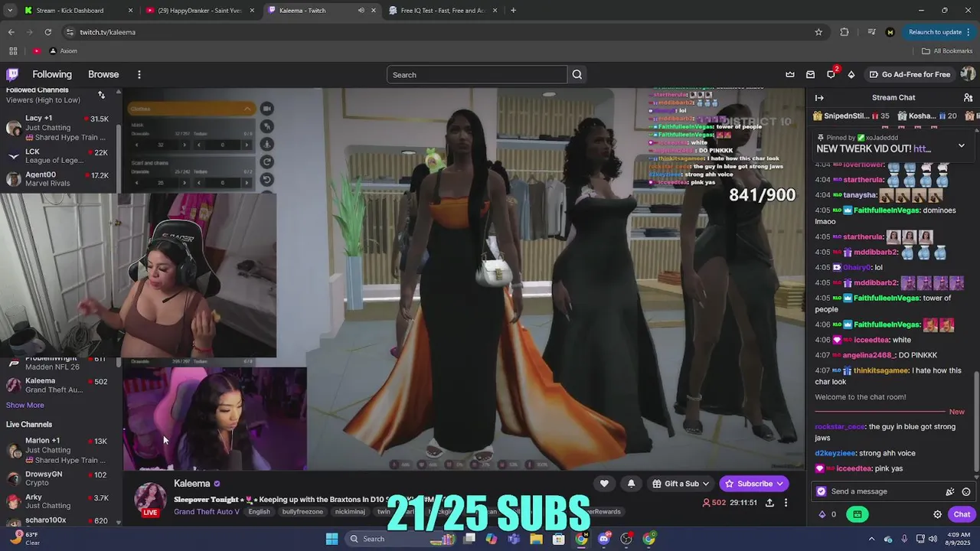Toggle notifications bell for Kaleema

631,483
